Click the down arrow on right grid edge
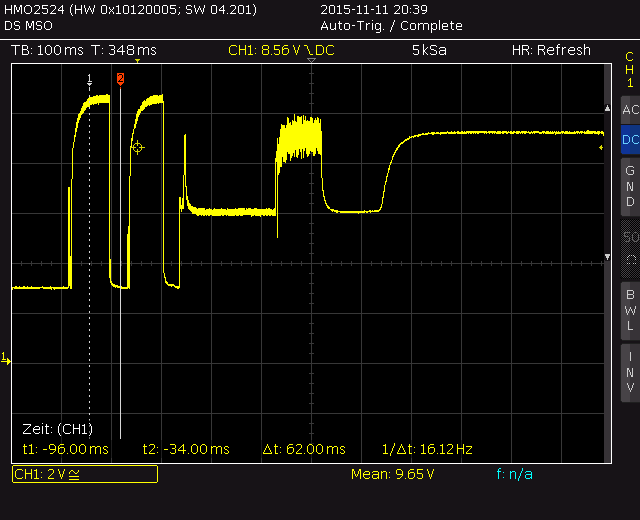 (x=607, y=257)
